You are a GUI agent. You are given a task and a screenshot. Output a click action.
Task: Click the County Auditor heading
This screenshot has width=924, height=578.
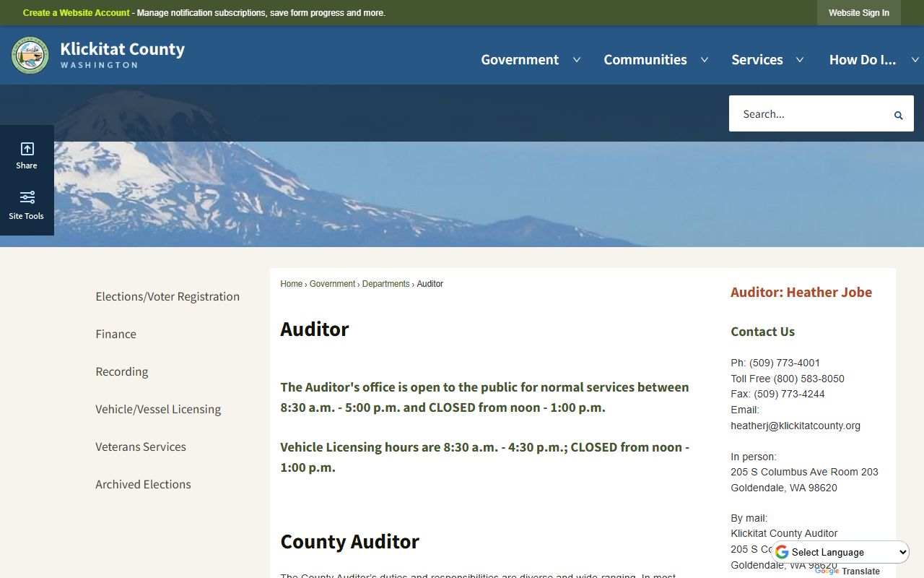349,541
